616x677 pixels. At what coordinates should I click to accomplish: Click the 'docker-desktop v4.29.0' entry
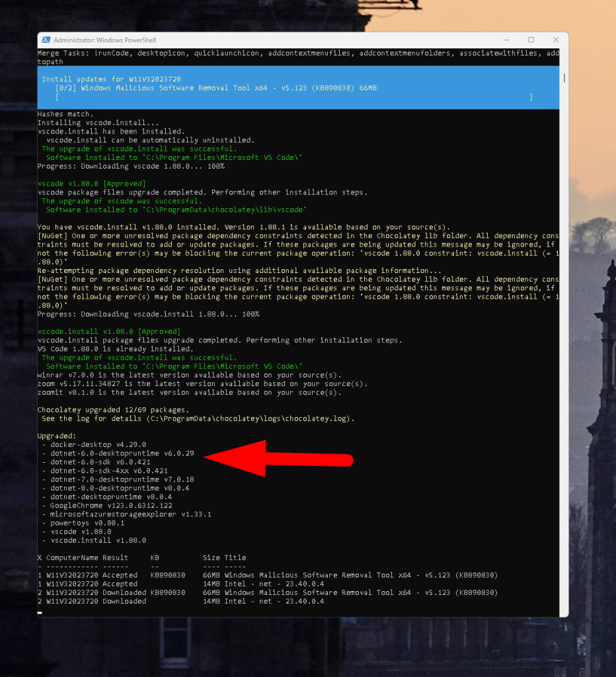98,444
